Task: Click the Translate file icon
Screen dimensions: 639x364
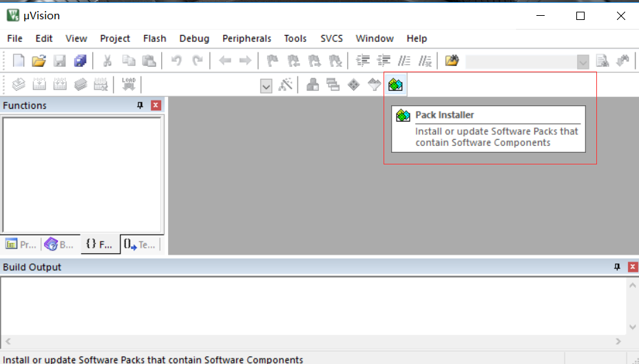Action: pos(19,84)
